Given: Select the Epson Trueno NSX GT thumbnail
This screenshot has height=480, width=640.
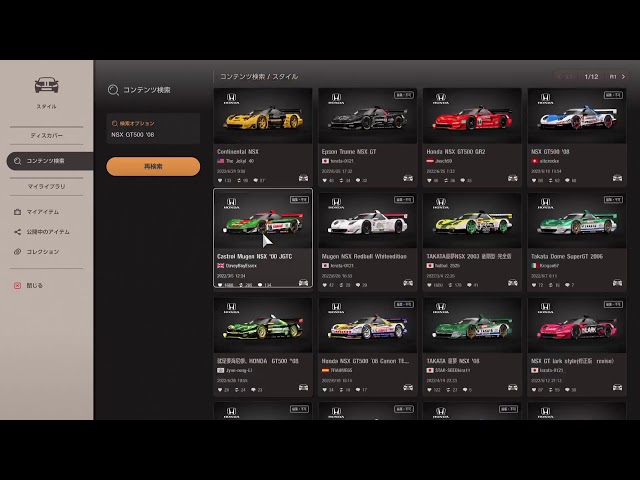Looking at the screenshot, I should [x=367, y=116].
